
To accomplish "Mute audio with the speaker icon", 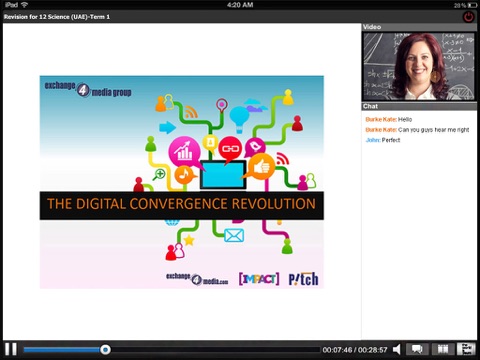I will coord(397,349).
